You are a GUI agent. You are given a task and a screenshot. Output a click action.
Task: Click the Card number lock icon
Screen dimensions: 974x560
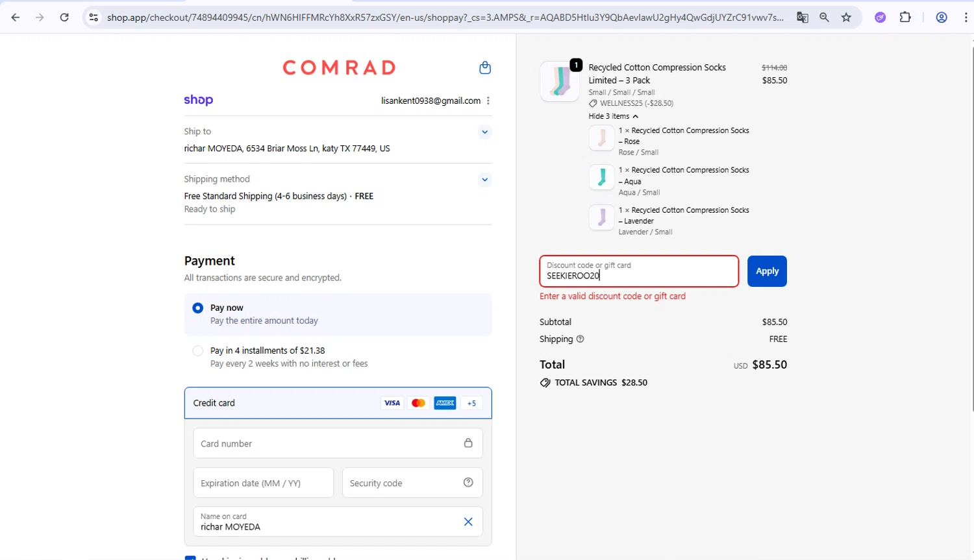468,443
